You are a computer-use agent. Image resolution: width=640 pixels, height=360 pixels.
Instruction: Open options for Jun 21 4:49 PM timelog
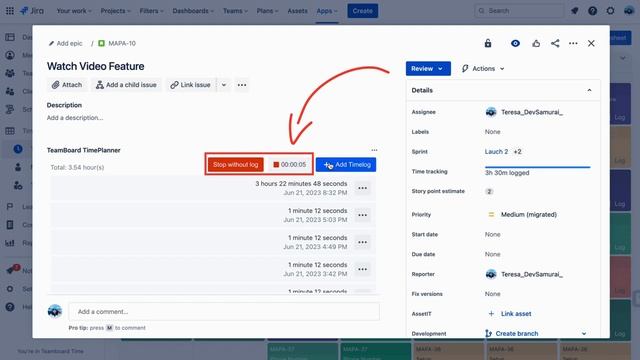pos(362,242)
